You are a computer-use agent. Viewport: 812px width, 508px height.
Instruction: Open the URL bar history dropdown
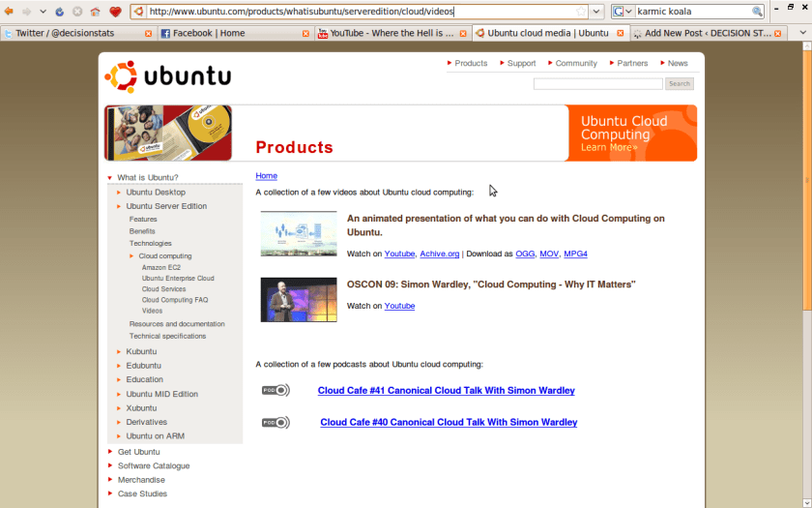pos(597,12)
